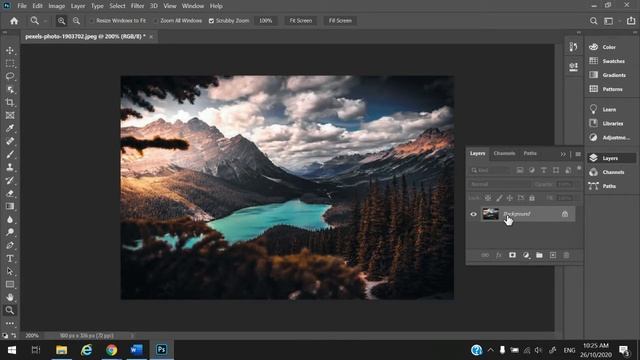Screen dimensions: 640x360
Task: Switch to the Paths tab
Action: coord(530,153)
